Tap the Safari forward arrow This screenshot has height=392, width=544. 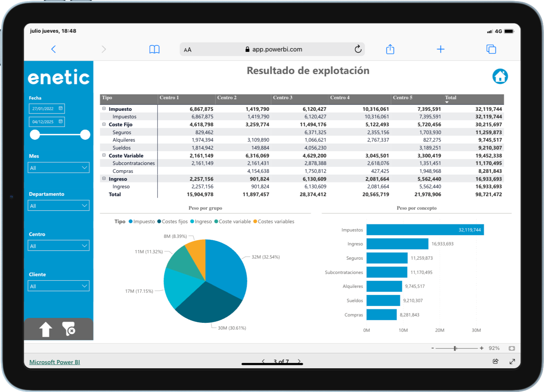click(104, 49)
